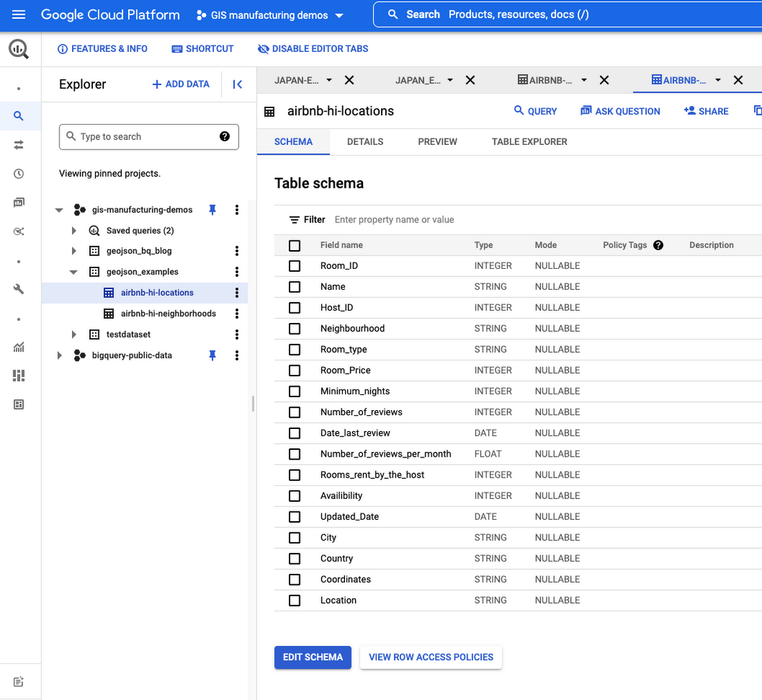The image size is (762, 700).
Task: Click the Policy Tags help icon
Action: pyautogui.click(x=658, y=245)
